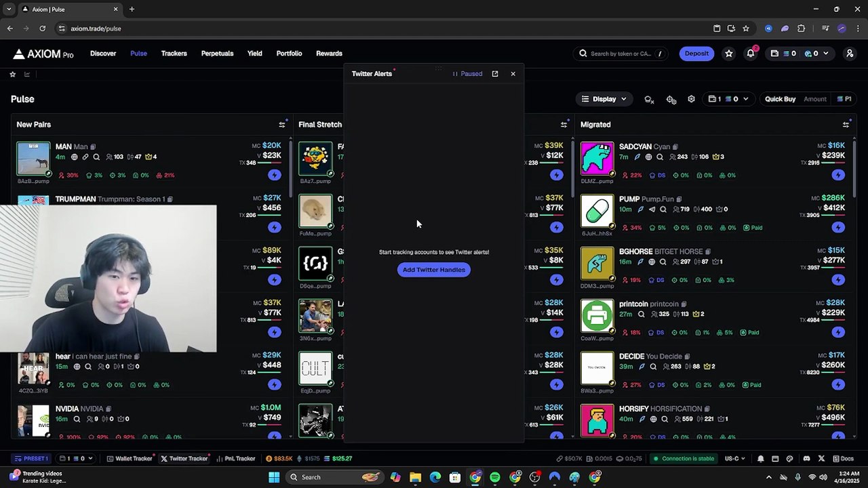Expand the bottom bar wallet dropdown
Viewport: 868px width, 488px height.
75,459
